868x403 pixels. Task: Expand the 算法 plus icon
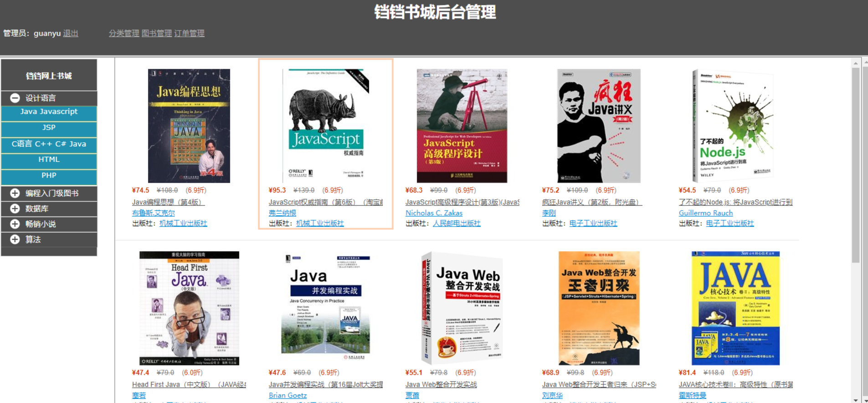coord(15,239)
